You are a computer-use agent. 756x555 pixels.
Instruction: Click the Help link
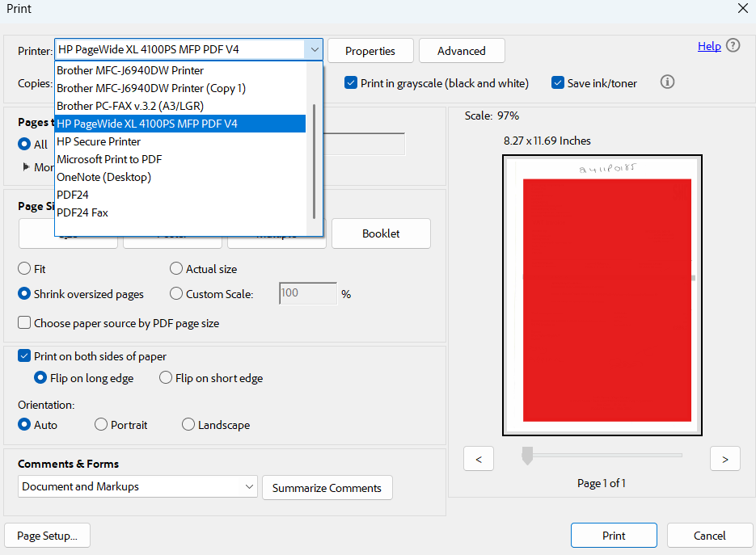[x=709, y=46]
